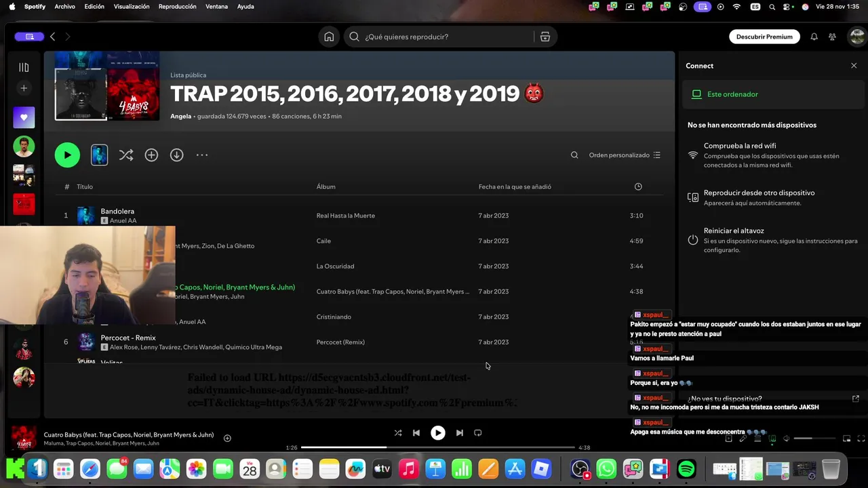
Task: Open Spotify Home via the house icon
Action: tap(329, 37)
